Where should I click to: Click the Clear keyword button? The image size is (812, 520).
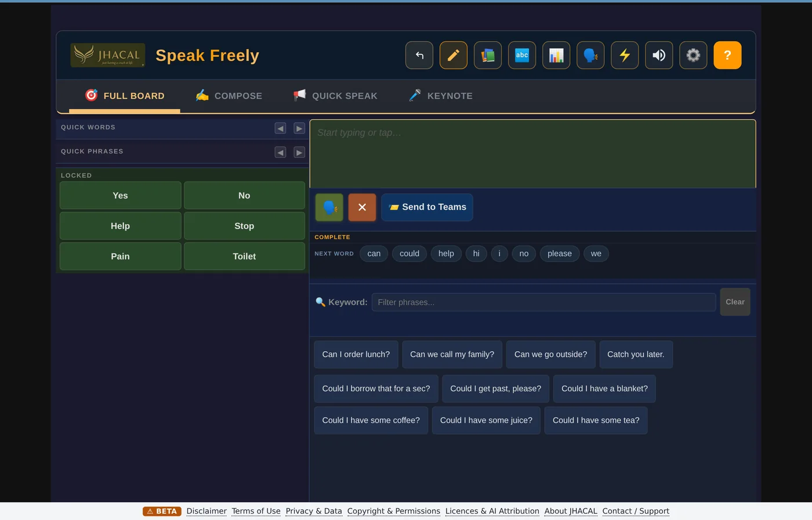tap(735, 302)
